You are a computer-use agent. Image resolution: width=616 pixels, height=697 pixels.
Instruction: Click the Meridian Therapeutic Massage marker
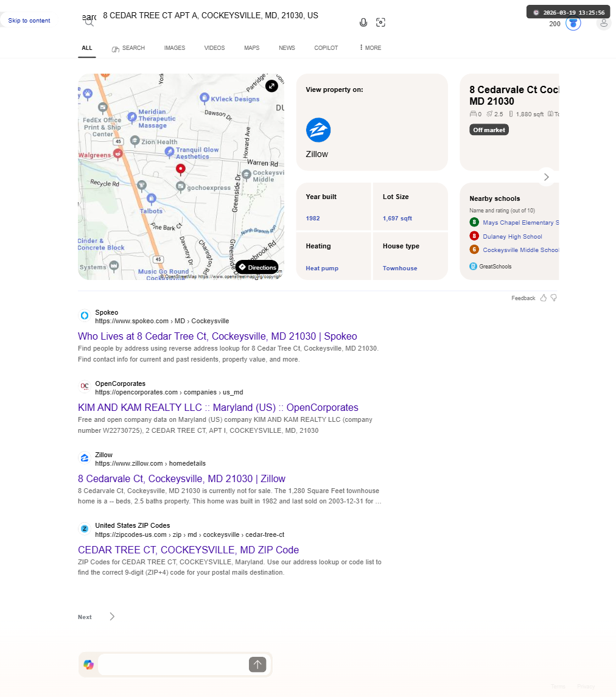point(132,117)
